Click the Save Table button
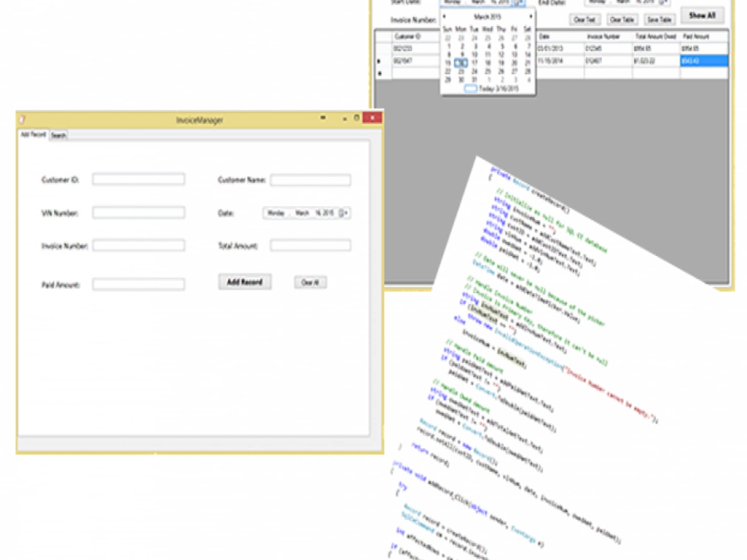 659,20
